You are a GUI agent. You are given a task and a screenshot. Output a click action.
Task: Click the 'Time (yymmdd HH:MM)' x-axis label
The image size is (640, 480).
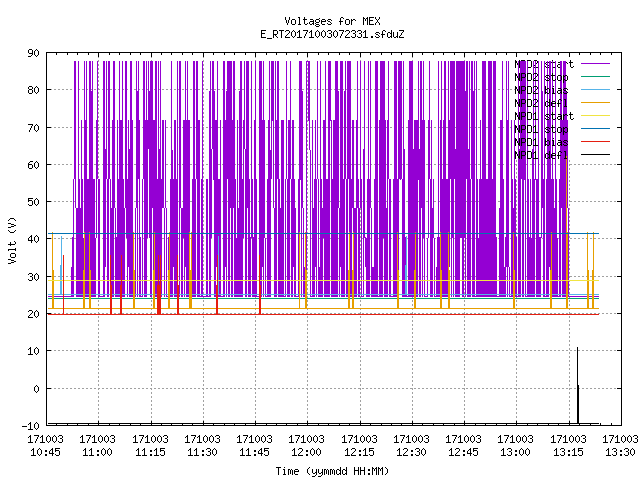tap(332, 471)
